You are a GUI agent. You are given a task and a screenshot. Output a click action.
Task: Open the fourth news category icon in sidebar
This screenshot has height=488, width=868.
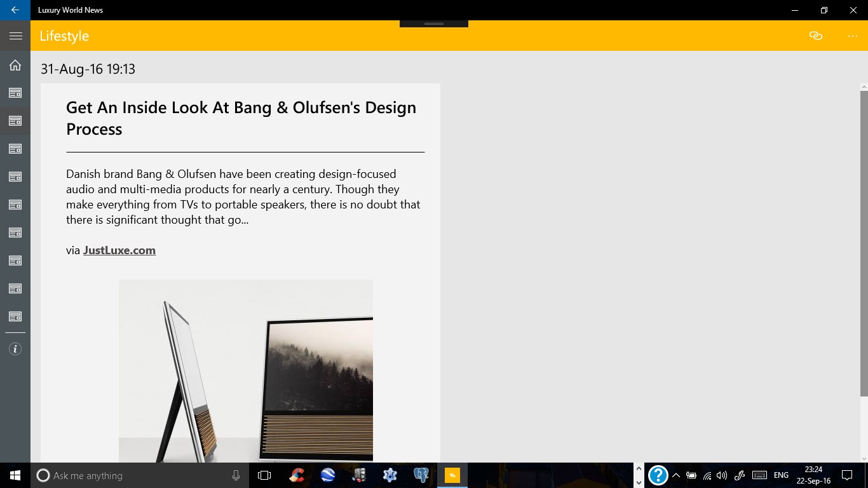pyautogui.click(x=15, y=177)
